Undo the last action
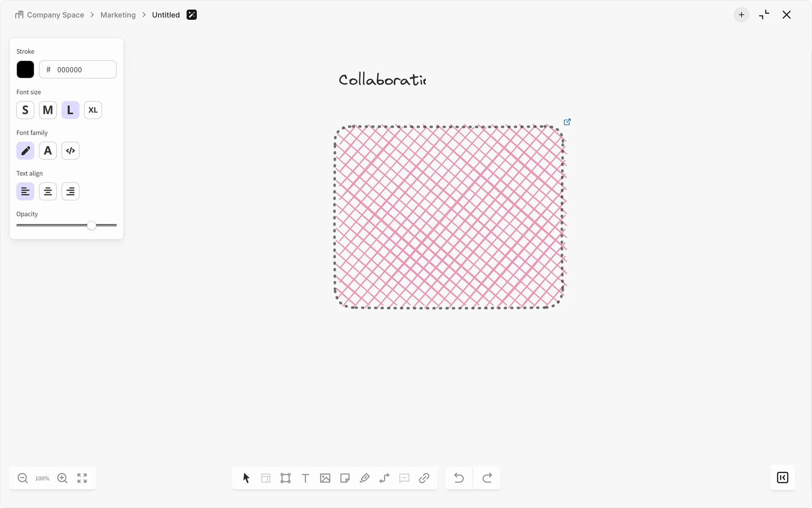 [x=459, y=478]
